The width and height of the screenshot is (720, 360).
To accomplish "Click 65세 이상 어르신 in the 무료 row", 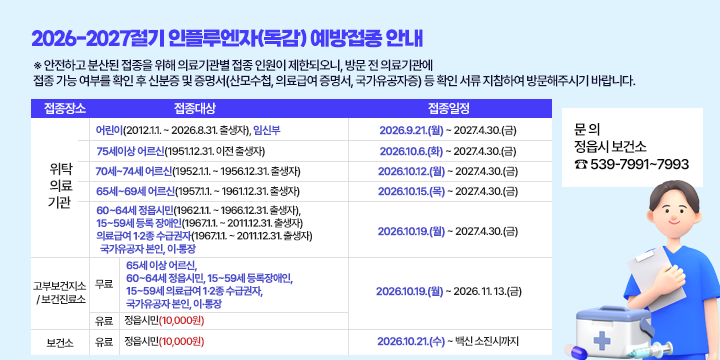I will point(161,265).
